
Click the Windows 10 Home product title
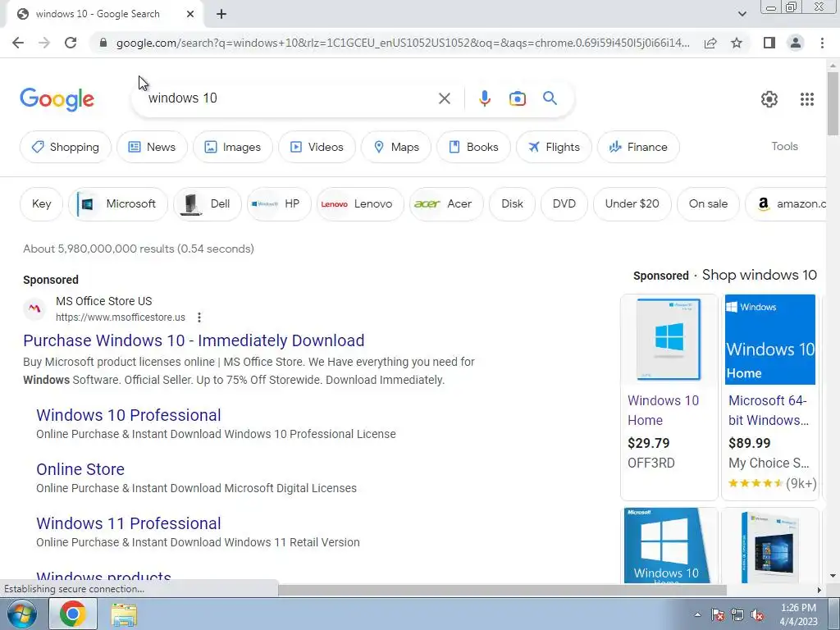coord(663,410)
